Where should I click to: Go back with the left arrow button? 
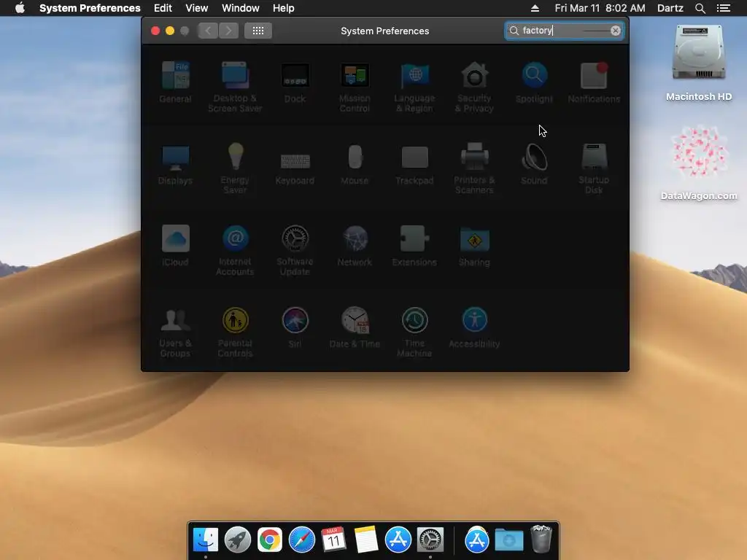(x=208, y=31)
